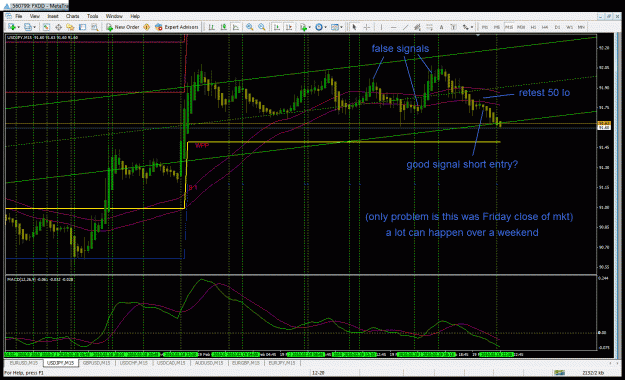This screenshot has width=625, height=380.
Task: Click the New Order button
Action: click(x=122, y=27)
